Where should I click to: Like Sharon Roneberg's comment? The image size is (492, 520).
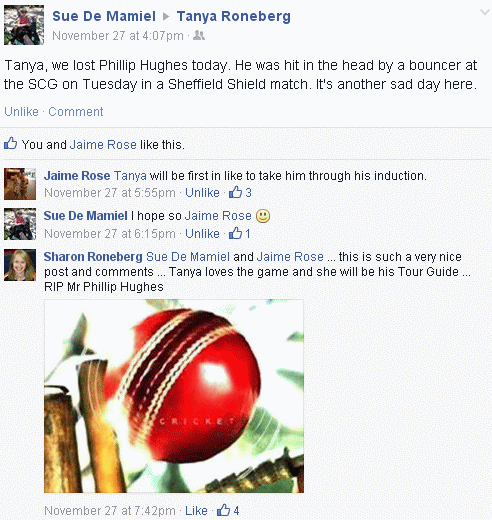196,510
